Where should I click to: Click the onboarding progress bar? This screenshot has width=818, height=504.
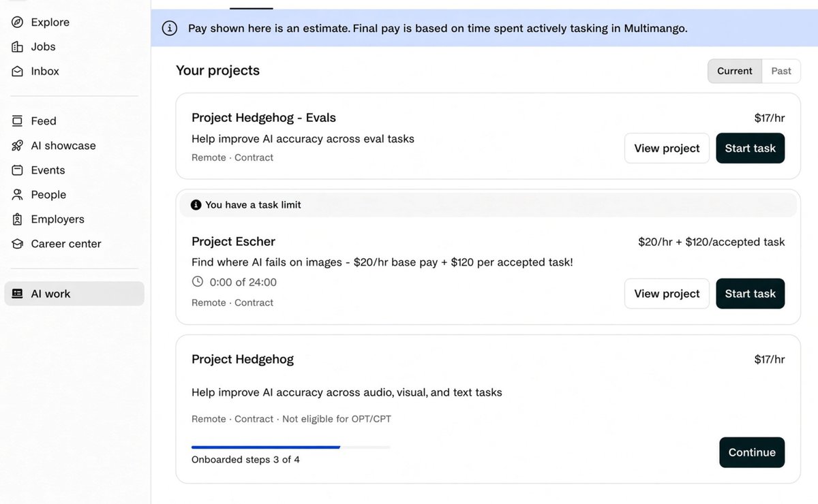(x=291, y=447)
